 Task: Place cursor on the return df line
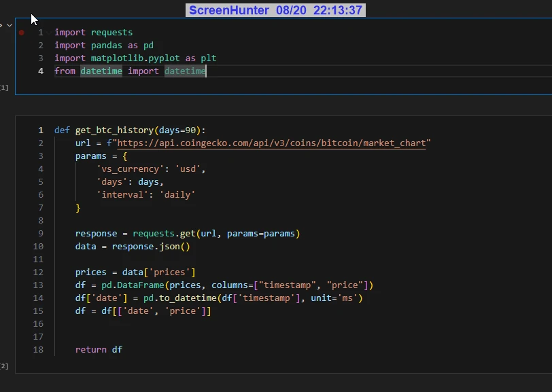(99, 350)
